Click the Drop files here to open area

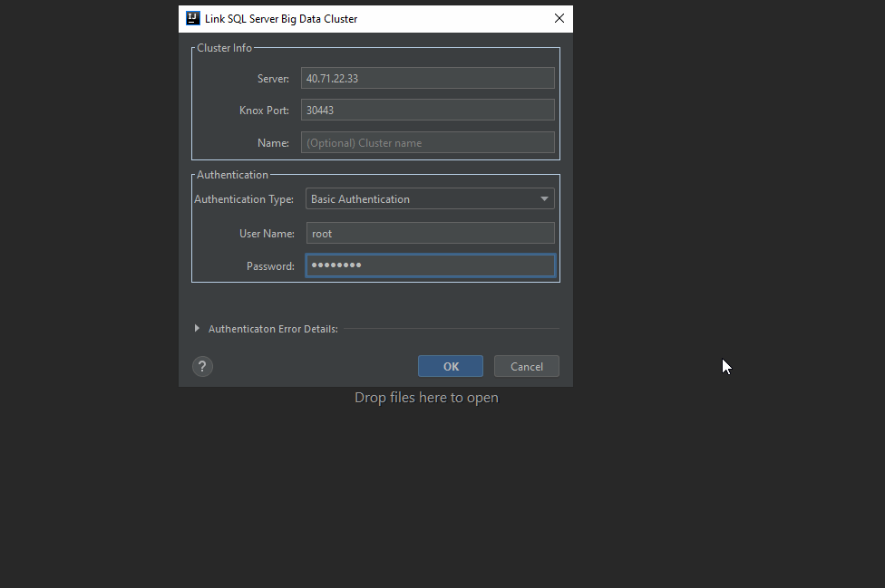point(426,397)
